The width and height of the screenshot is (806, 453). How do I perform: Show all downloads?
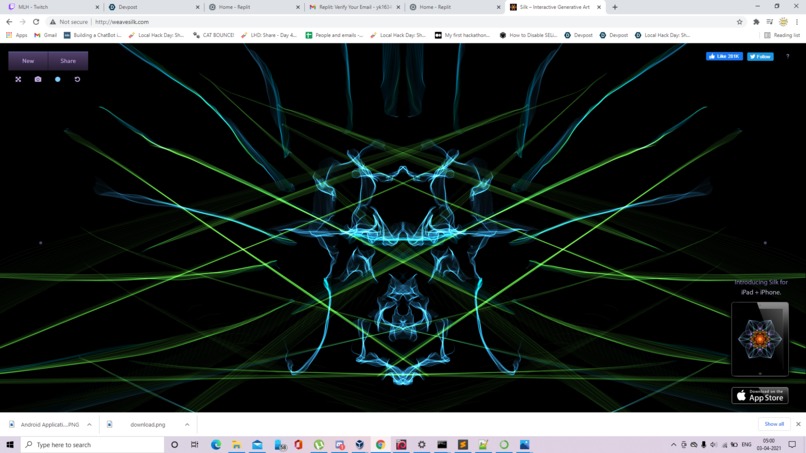tap(774, 424)
